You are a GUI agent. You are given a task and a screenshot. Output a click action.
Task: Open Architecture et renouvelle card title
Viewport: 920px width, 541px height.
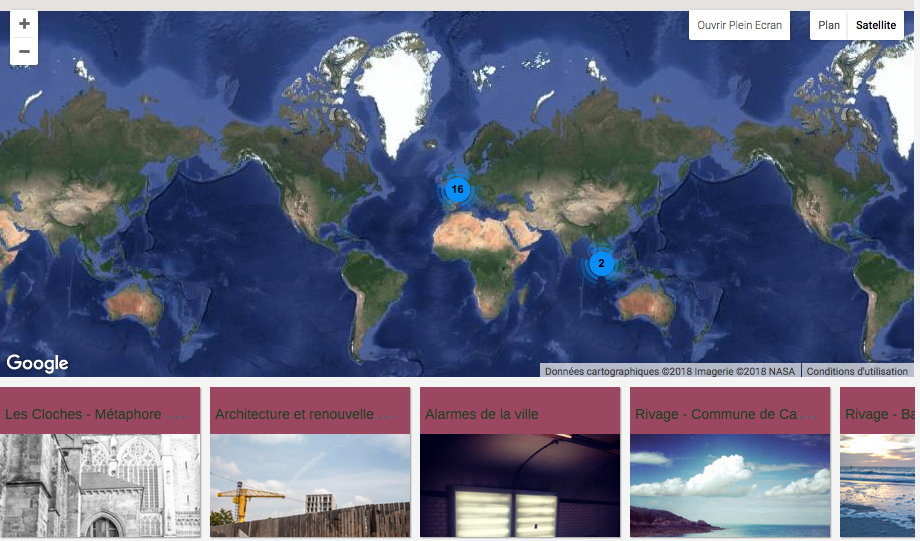coord(295,414)
